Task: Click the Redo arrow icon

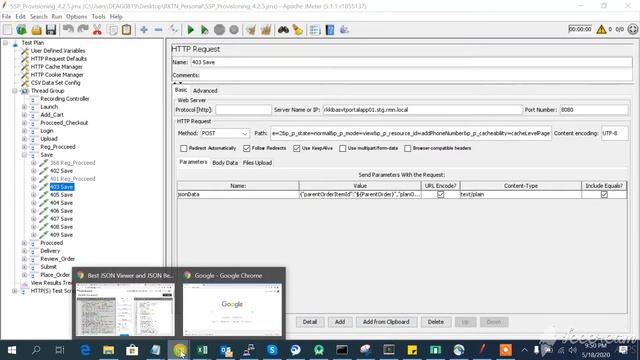Action: (83, 29)
